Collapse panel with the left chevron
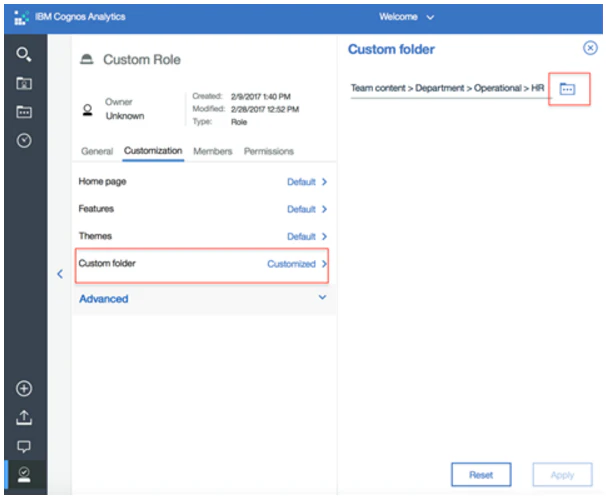The width and height of the screenshot is (606, 500). [60, 274]
